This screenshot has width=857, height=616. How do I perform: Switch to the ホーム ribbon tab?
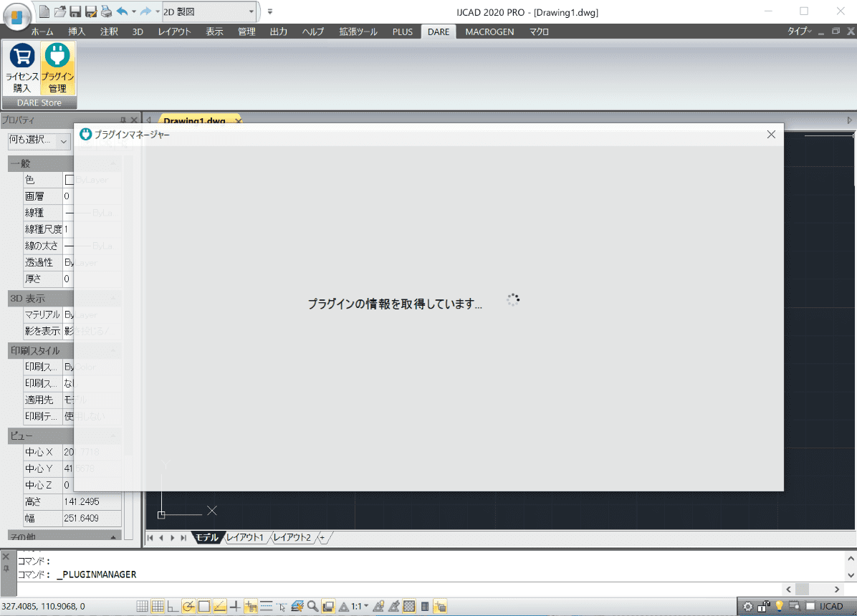pos(42,32)
